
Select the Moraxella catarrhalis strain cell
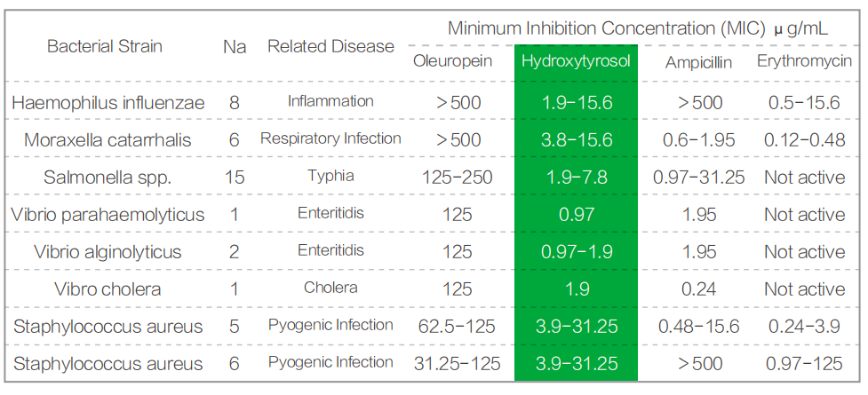pos(108,140)
